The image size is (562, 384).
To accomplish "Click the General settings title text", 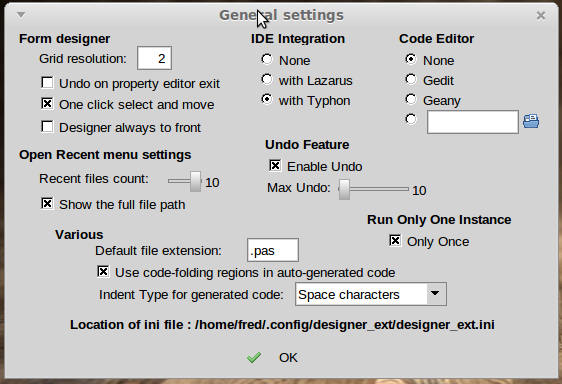I will coord(281,15).
